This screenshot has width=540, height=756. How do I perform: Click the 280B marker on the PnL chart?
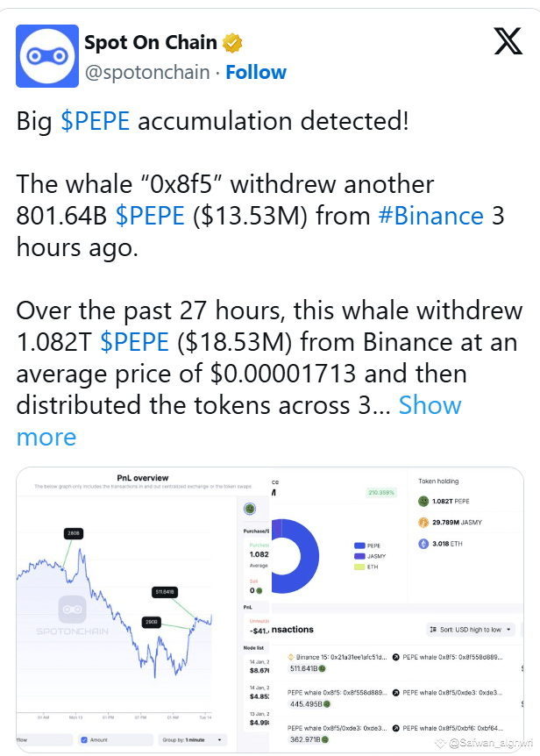74,533
